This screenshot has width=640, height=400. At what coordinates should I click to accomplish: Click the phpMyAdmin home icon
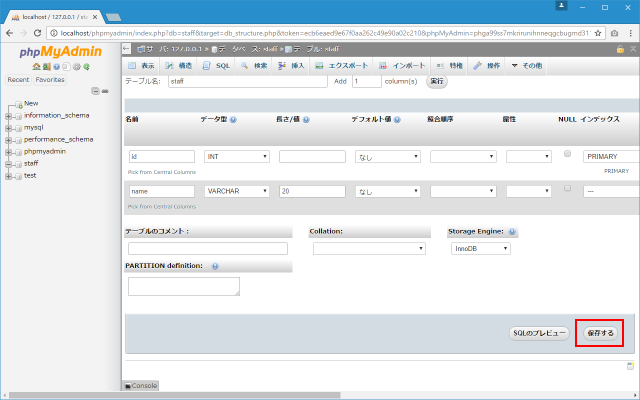[x=35, y=66]
